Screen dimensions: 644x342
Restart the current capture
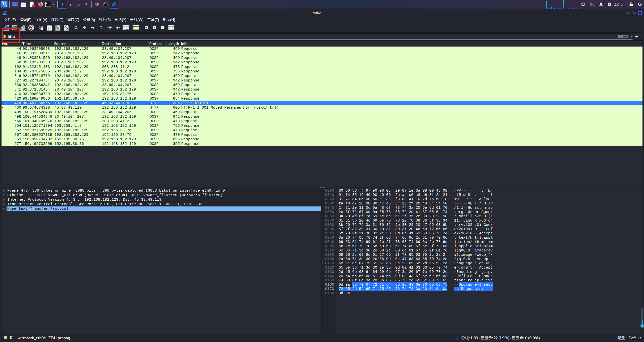[23, 28]
